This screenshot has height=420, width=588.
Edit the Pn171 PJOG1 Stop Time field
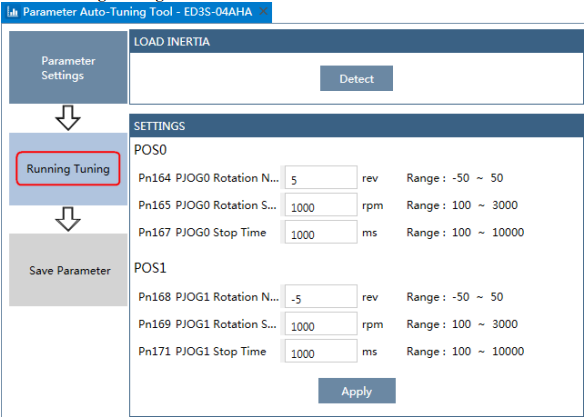(321, 351)
